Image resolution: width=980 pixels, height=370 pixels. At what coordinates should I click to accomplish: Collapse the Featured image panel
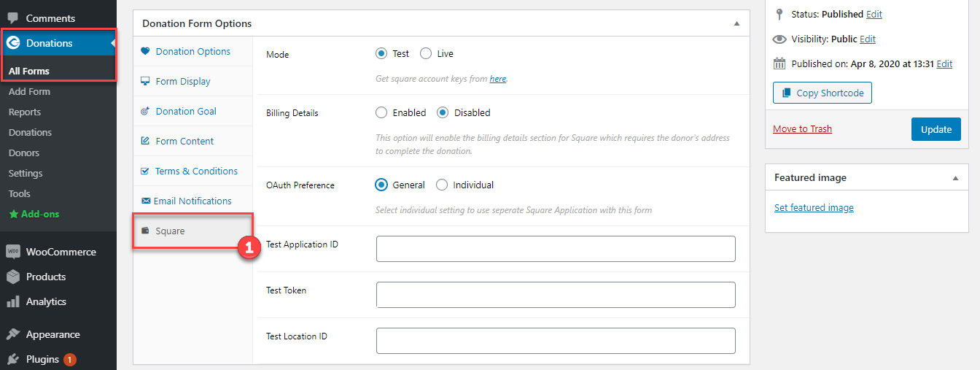(955, 178)
